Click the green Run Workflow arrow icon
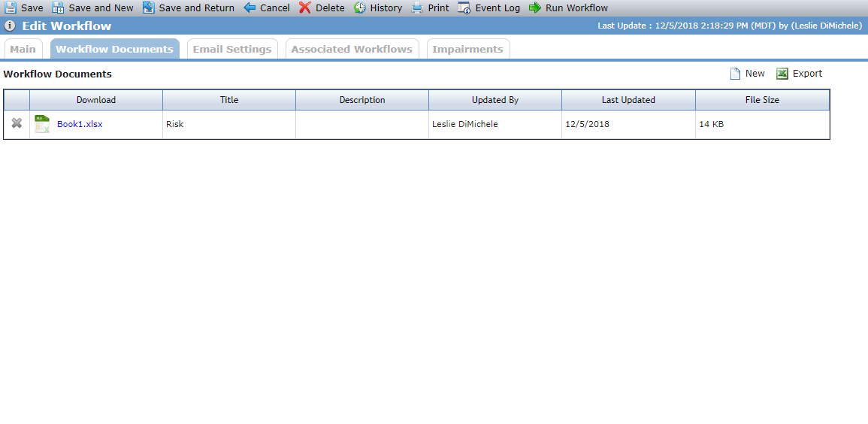 pos(535,8)
